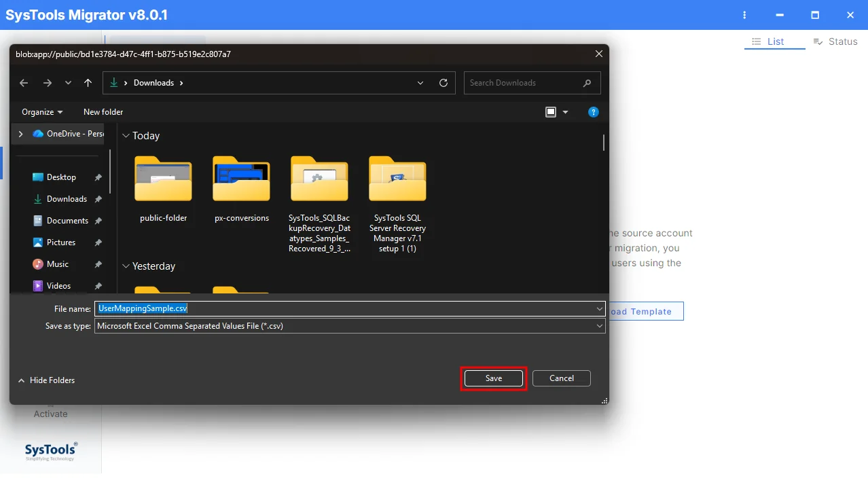868x487 pixels.
Task: Collapse the Yesterday group
Action: [x=126, y=266]
